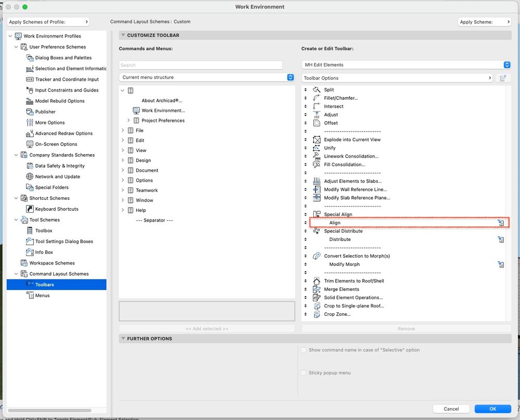Viewport: 520px width, 420px height.
Task: Select the About Archicad entry
Action: click(x=162, y=100)
